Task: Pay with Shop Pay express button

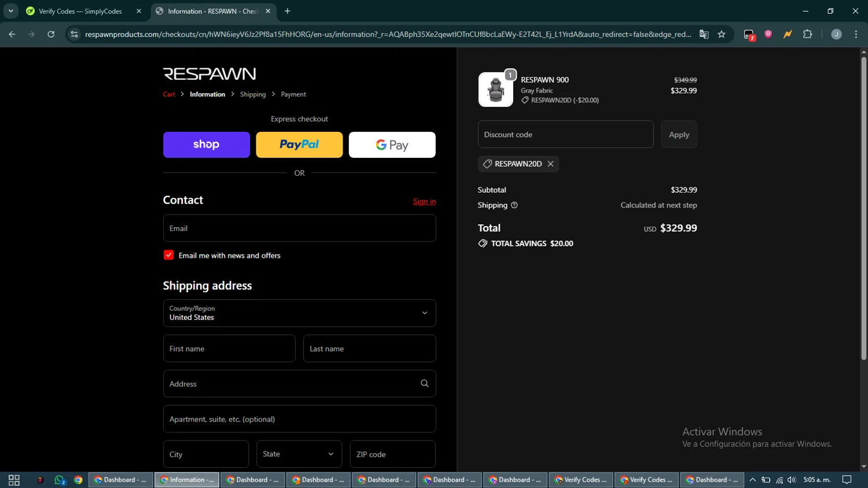Action: [x=207, y=145]
